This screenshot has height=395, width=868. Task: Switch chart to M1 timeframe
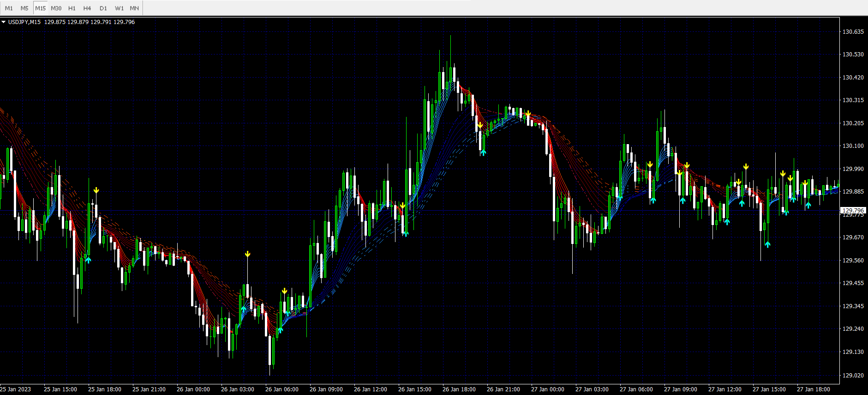[x=9, y=8]
